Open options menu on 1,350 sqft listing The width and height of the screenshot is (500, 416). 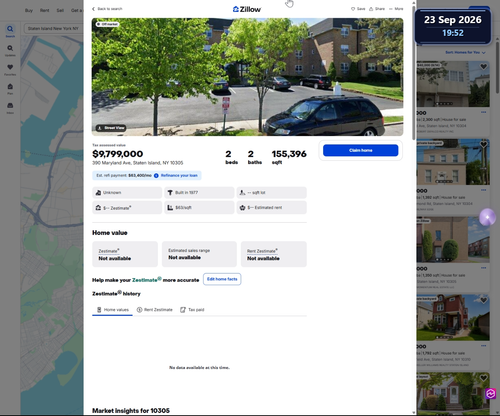pos(483,268)
